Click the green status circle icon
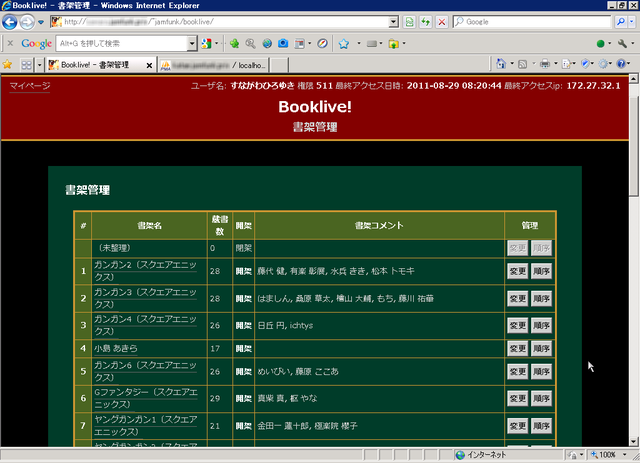This screenshot has width=640, height=463. coord(600,43)
